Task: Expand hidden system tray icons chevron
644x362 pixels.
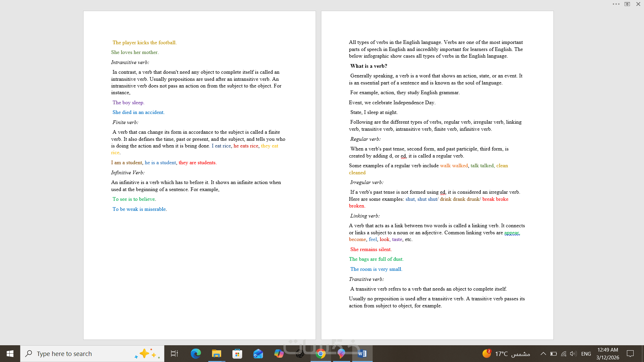Action: (543, 354)
